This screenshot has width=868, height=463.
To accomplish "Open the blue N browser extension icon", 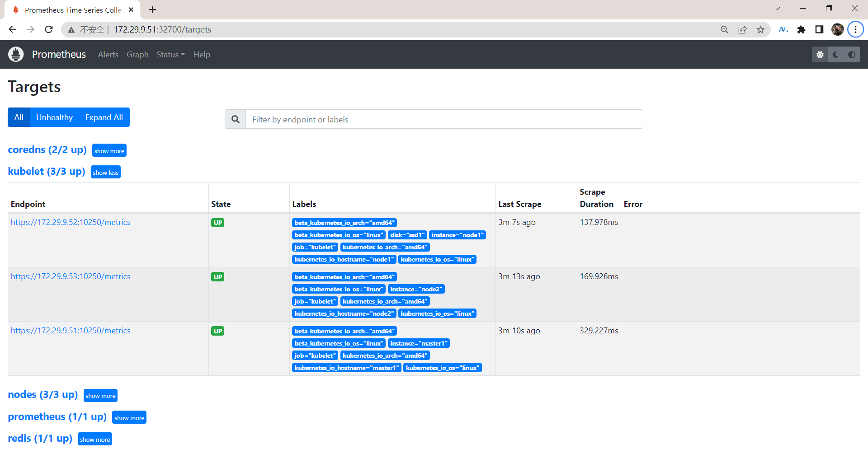I will coord(783,29).
